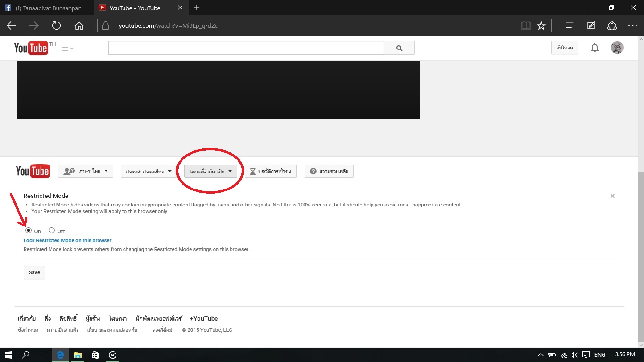Click the YouTube logo in the header
644x362 pixels.
point(31,48)
